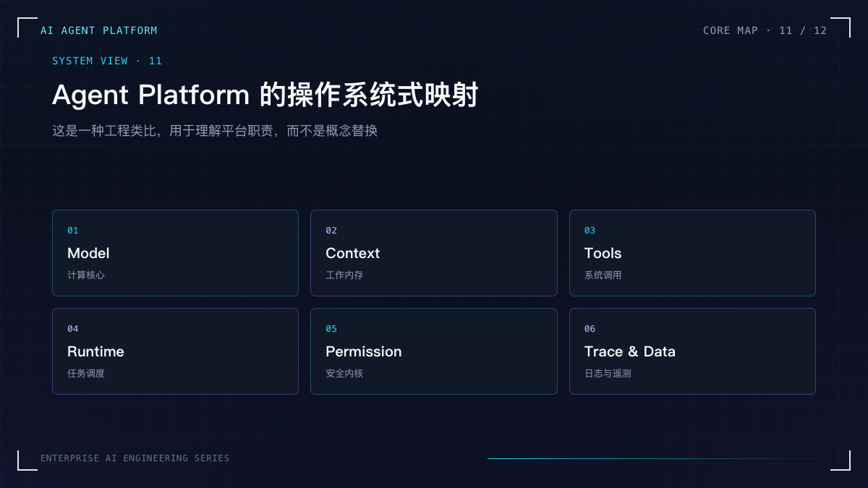Viewport: 868px width, 488px height.
Task: Click the 计算核心 caption under Model
Action: 86,275
